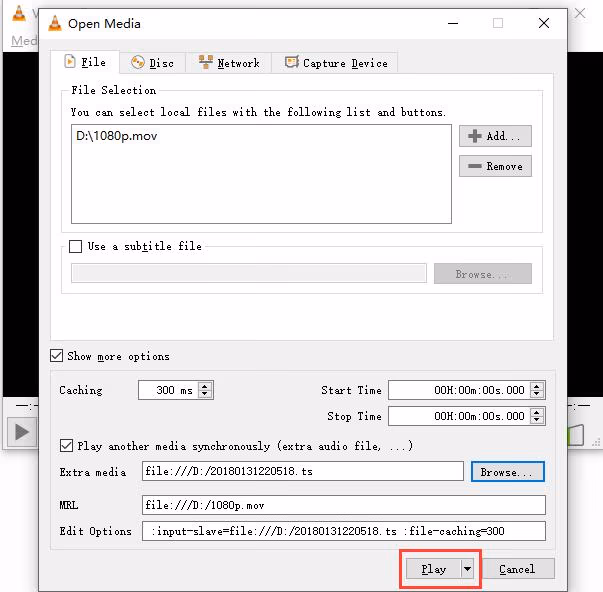Click the MRL text field
The width and height of the screenshot is (603, 592).
[x=343, y=505]
